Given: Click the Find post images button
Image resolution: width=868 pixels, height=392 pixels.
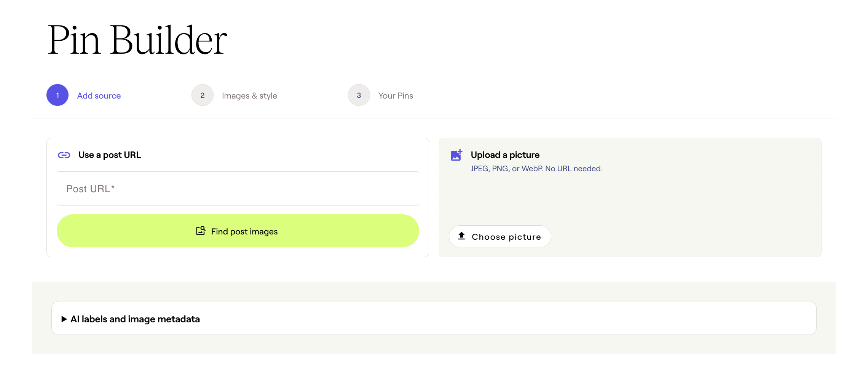Looking at the screenshot, I should coord(238,231).
